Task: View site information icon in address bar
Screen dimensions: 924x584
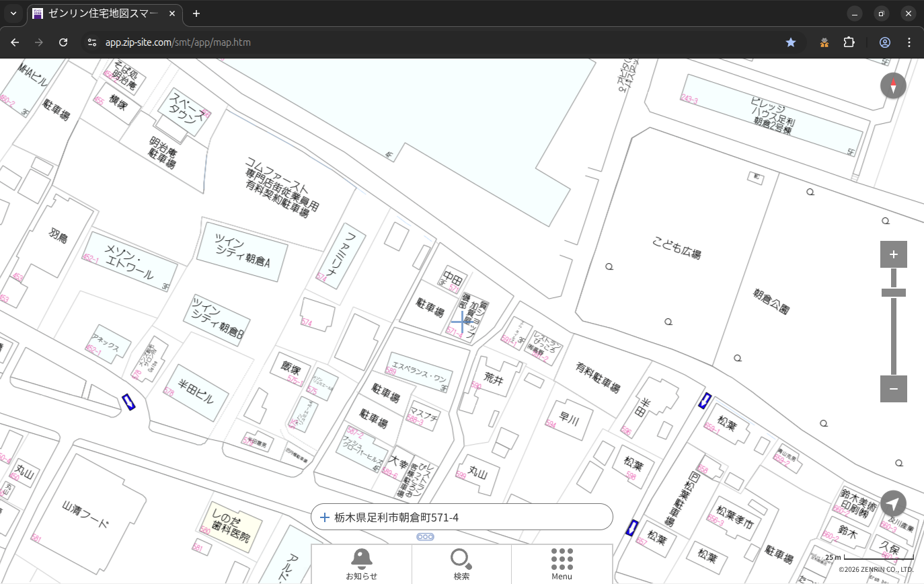Action: 91,42
